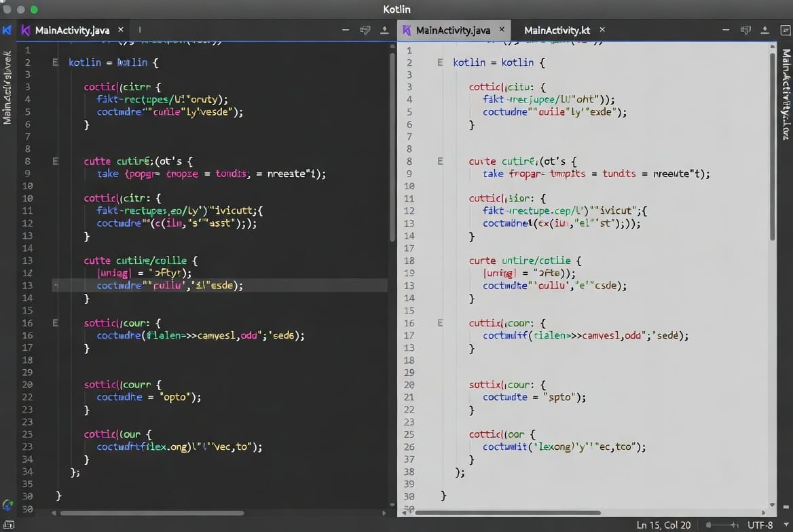The width and height of the screenshot is (793, 532).
Task: Open the Kotlin menu in the title bar
Action: (396, 9)
